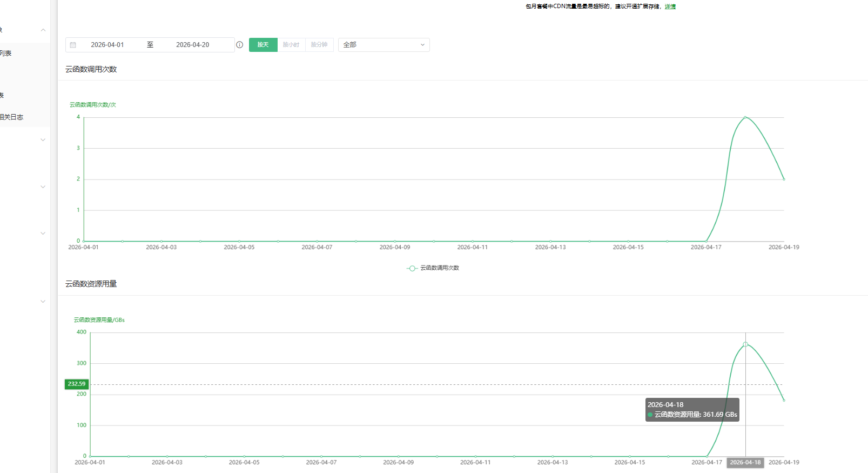Click the calendar icon in date range

point(73,45)
